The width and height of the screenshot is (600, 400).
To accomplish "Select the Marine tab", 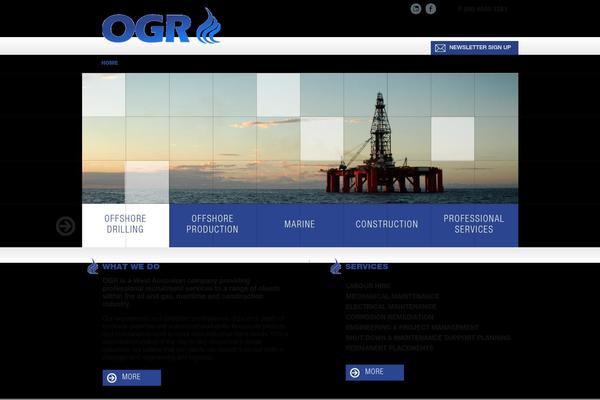I will coord(300,225).
